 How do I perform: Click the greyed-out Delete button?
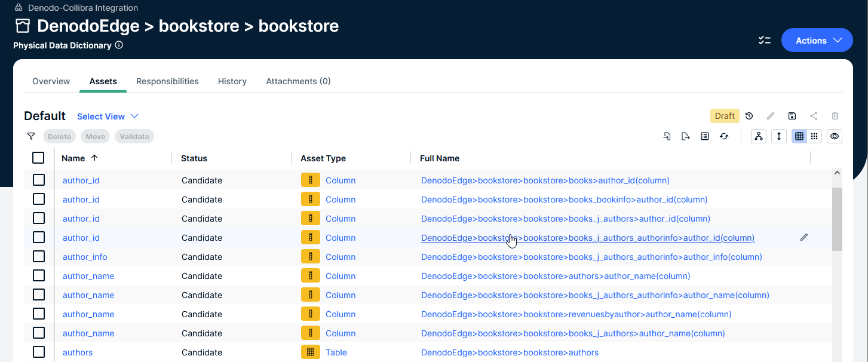59,136
